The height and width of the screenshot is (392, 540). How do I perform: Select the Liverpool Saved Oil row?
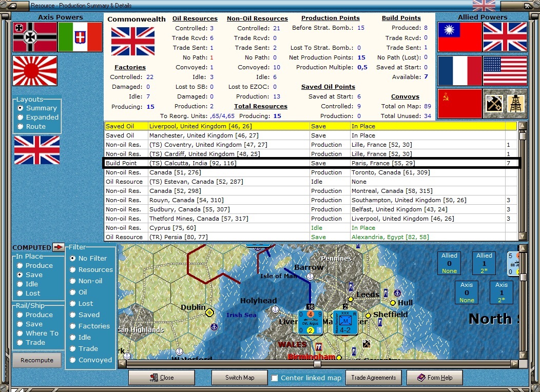[310, 126]
